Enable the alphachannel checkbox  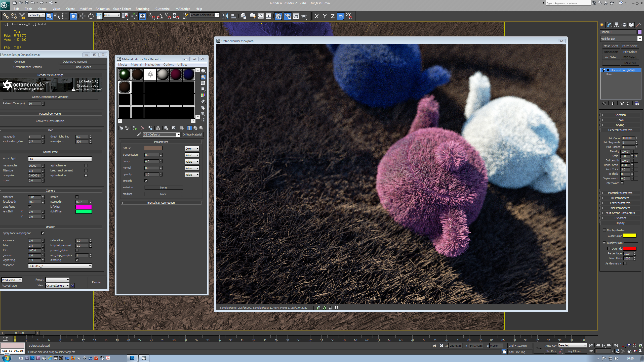coord(86,165)
